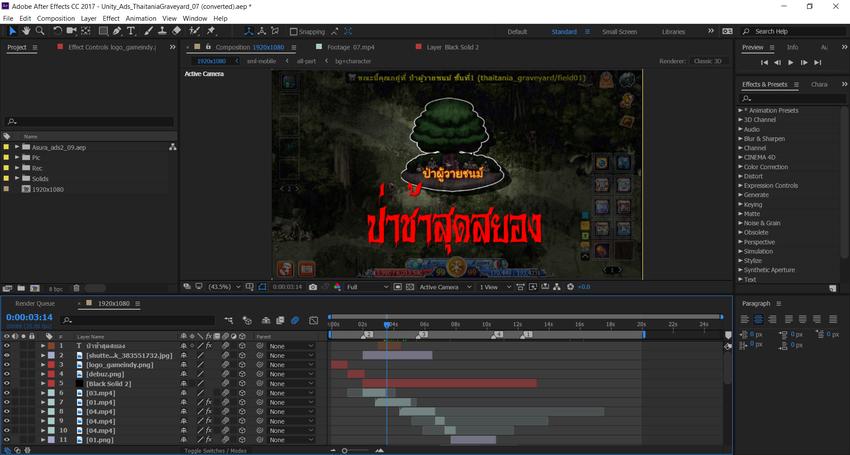This screenshot has height=455, width=850.
Task: Click the current time indicator playhead
Action: click(x=387, y=324)
